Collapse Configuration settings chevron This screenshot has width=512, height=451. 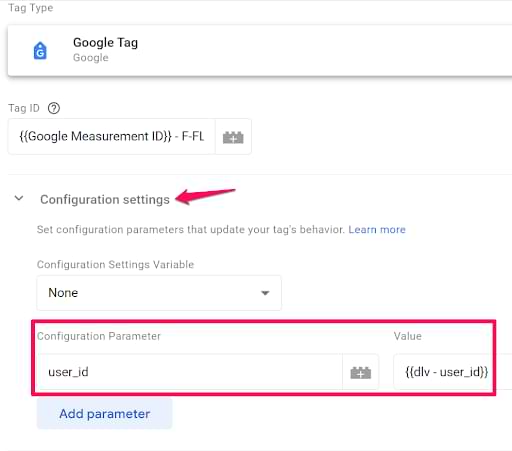[19, 198]
